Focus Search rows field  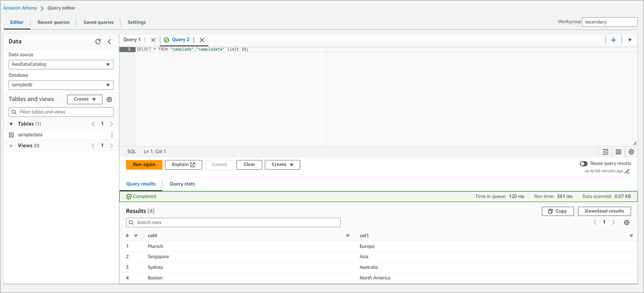pos(233,222)
